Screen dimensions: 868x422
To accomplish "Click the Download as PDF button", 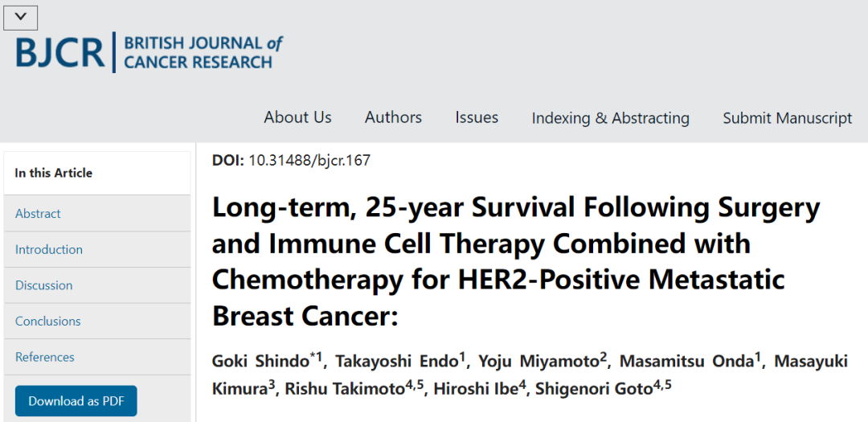I will (x=76, y=401).
